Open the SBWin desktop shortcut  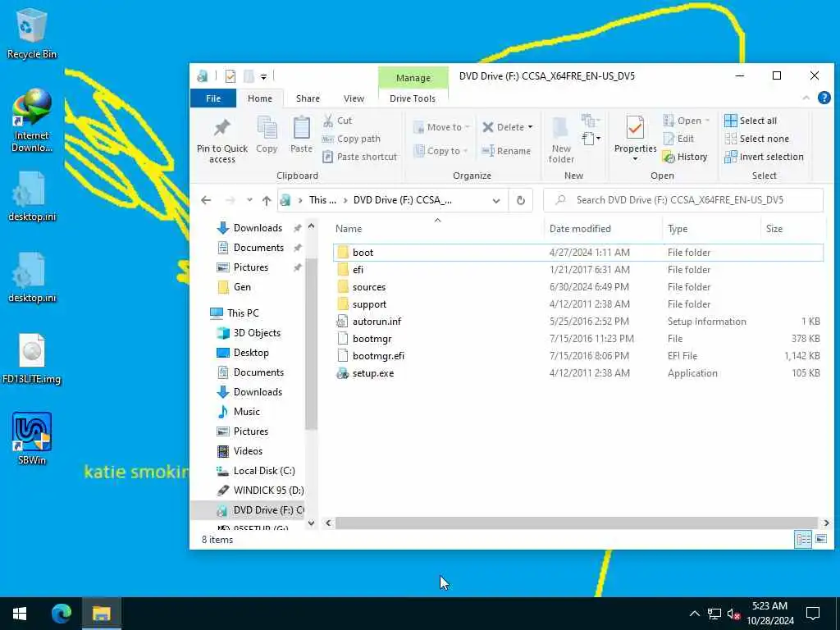pos(32,438)
